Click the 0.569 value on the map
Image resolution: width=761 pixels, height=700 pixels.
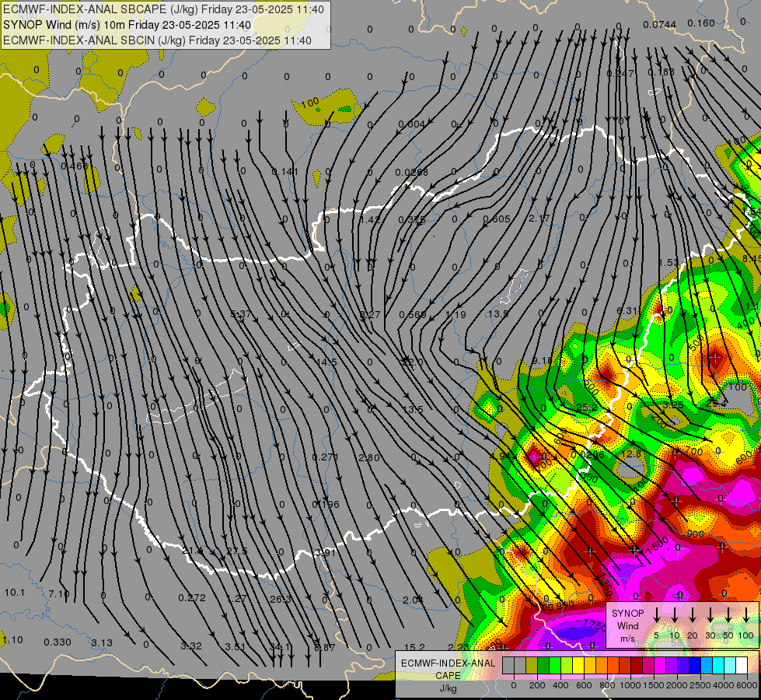pyautogui.click(x=413, y=315)
